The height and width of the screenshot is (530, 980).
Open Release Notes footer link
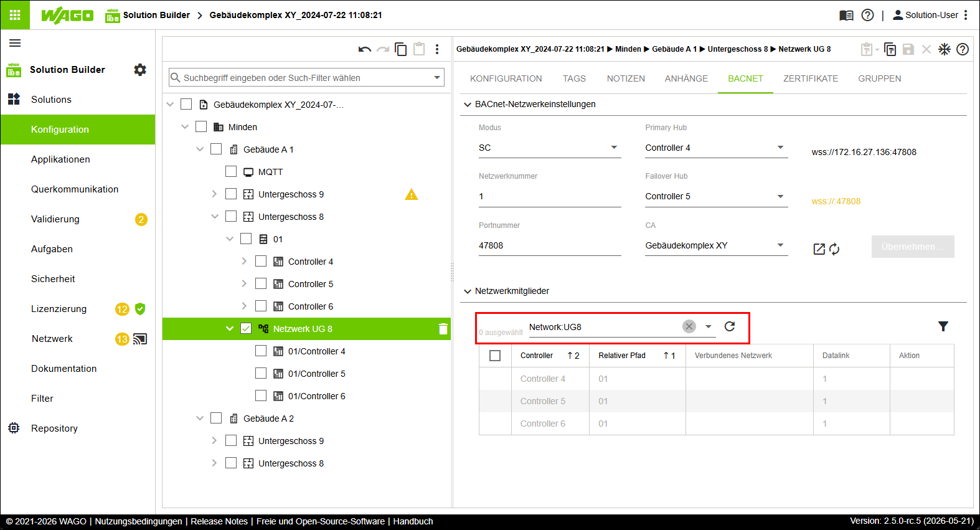[x=219, y=521]
